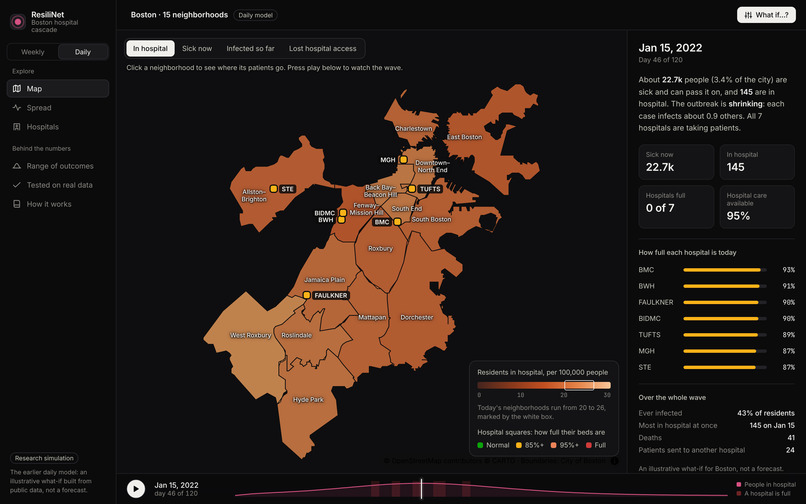Click the MGH row in hospital list
Screen dimensions: 806x504
point(717,351)
